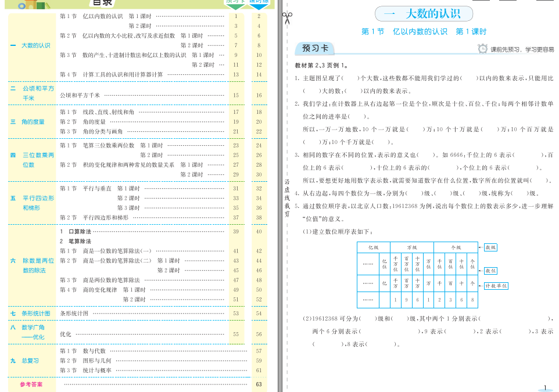Click entry 第3节 角的分类与画角
This screenshot has height=392, width=559.
[91, 131]
